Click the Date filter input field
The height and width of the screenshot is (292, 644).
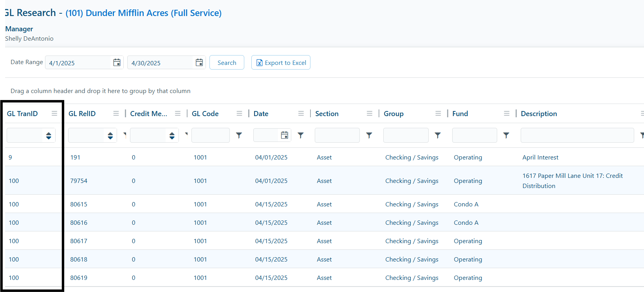[267, 135]
